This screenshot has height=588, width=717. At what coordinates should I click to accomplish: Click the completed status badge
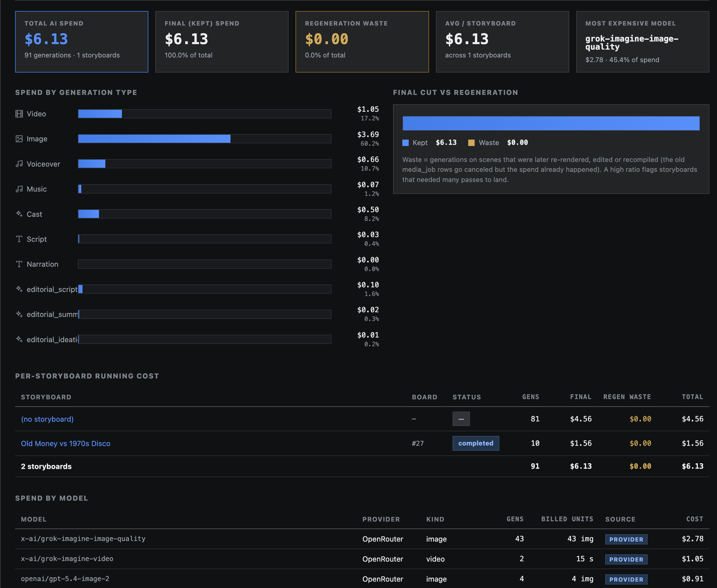pyautogui.click(x=475, y=443)
